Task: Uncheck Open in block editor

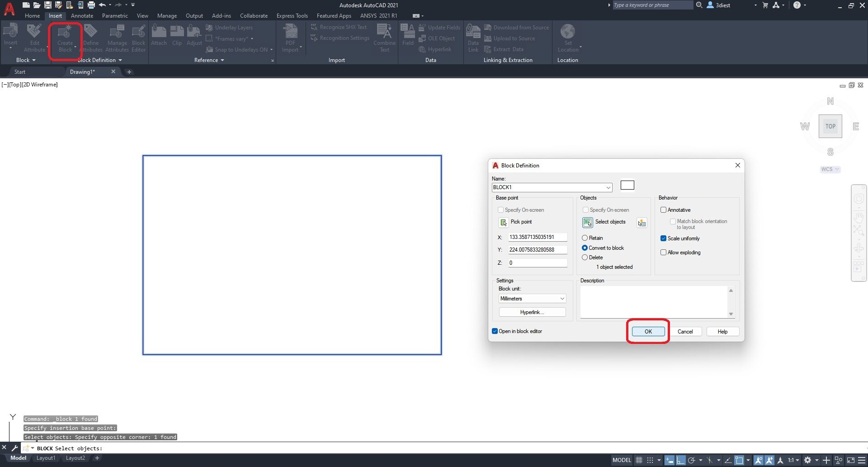Action: point(495,331)
